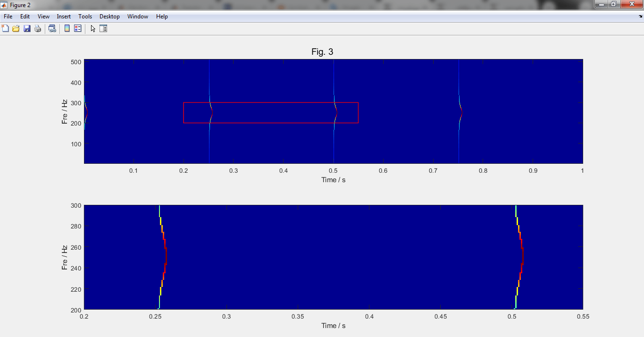Click the 500 tick on upper y-axis

pos(76,62)
